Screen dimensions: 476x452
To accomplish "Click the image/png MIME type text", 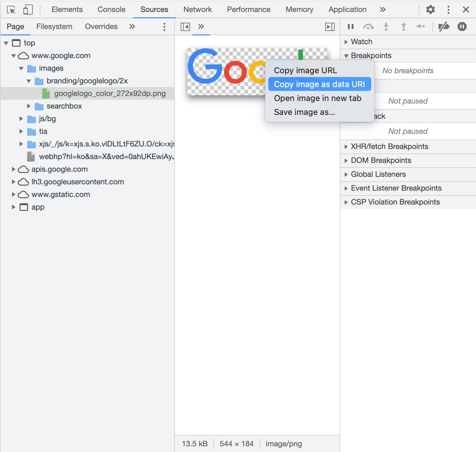I will [x=284, y=444].
